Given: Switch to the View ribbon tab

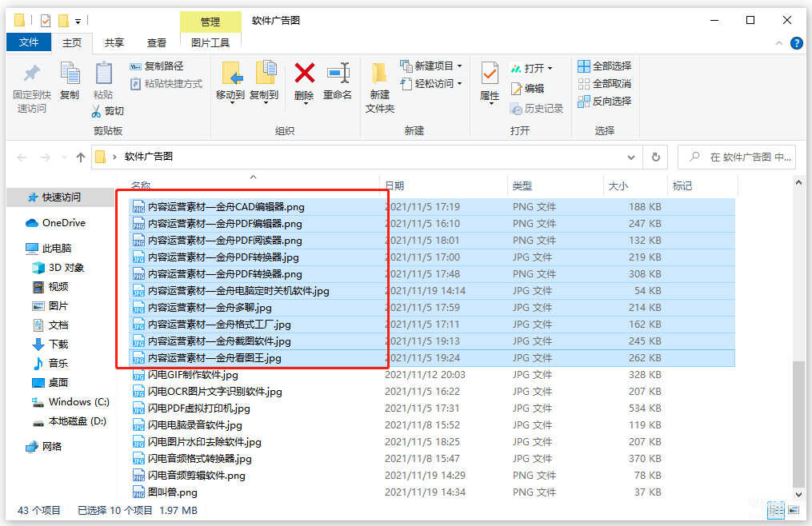Looking at the screenshot, I should [x=157, y=43].
